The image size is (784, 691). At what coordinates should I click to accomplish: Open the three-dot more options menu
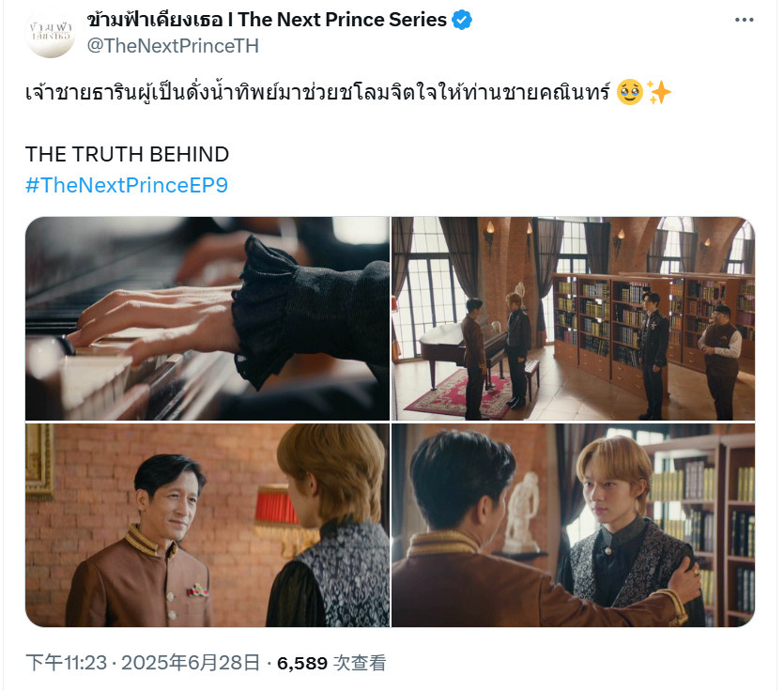point(744,20)
